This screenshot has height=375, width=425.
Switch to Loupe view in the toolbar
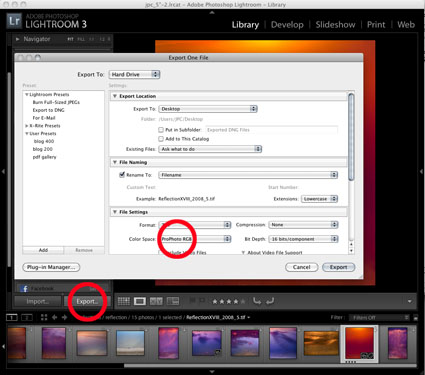[140, 301]
